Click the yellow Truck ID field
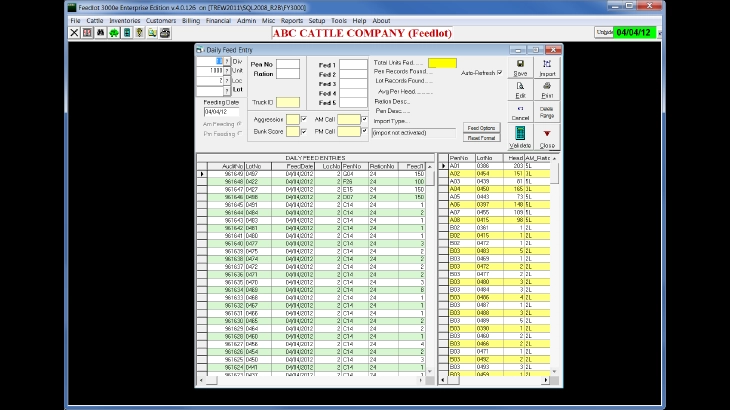 click(x=288, y=102)
